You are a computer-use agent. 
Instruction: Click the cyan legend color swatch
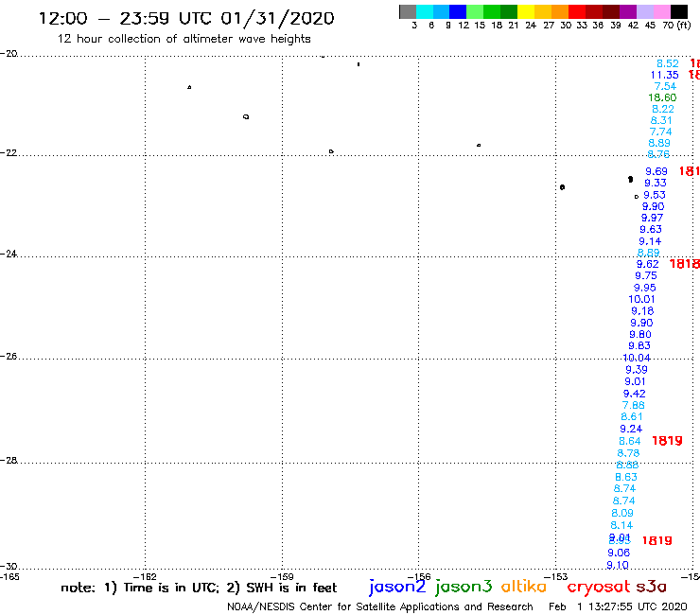(424, 11)
